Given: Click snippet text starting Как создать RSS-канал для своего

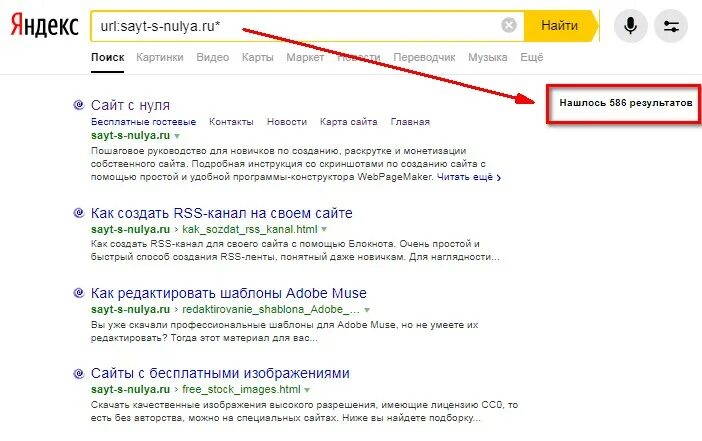Looking at the screenshot, I should [x=295, y=250].
